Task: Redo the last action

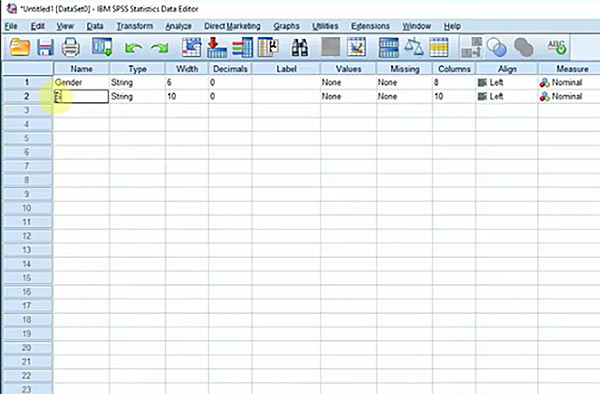Action: pos(160,48)
